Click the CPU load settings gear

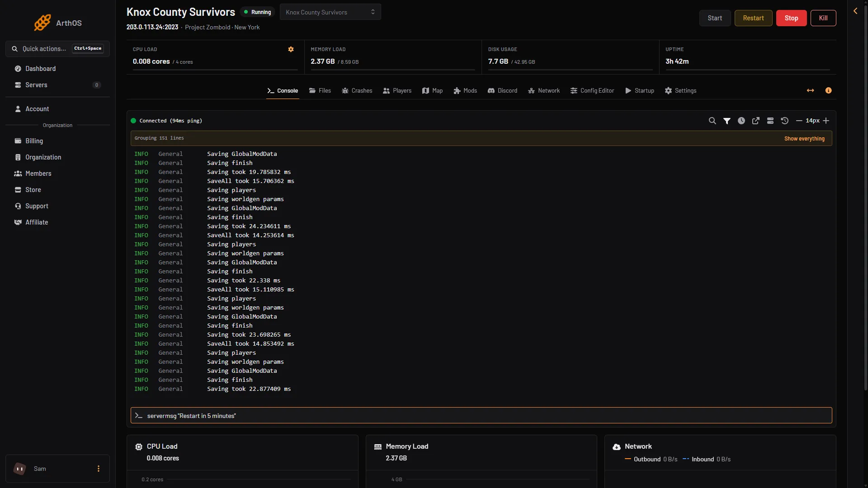[x=291, y=49]
